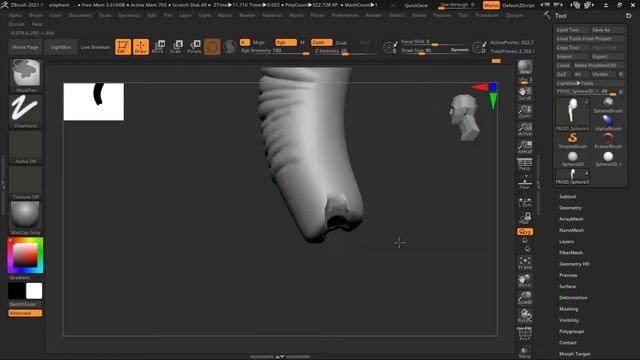Click the Zoom3D view icon
The width and height of the screenshot is (640, 360).
point(525,298)
